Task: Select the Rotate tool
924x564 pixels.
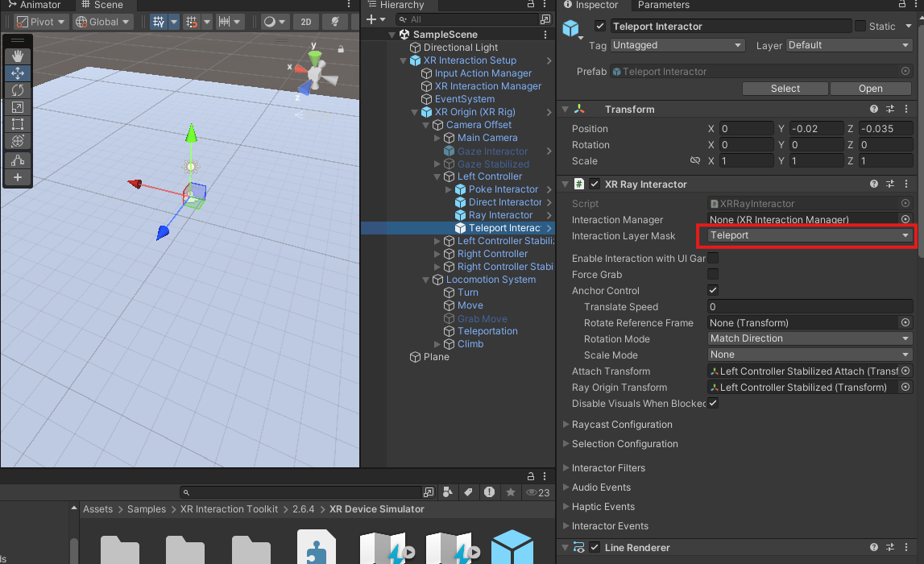Action: [x=18, y=90]
